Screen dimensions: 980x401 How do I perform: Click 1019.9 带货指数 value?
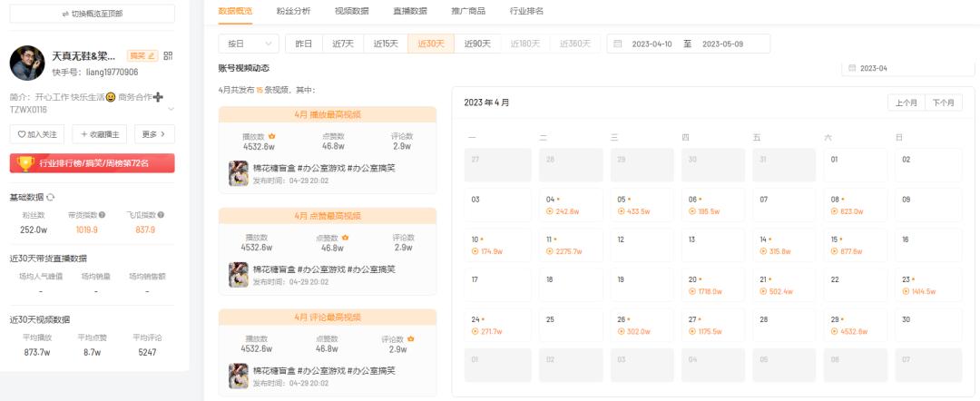(87, 230)
